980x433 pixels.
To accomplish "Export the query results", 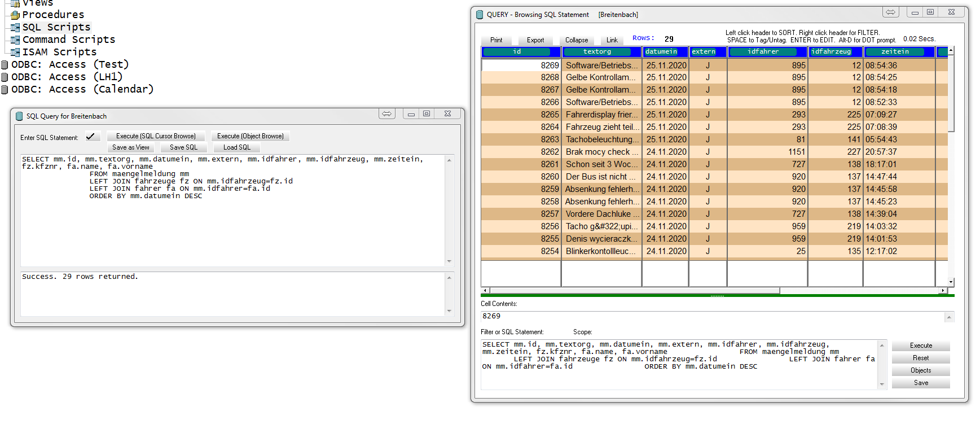I will coord(535,40).
